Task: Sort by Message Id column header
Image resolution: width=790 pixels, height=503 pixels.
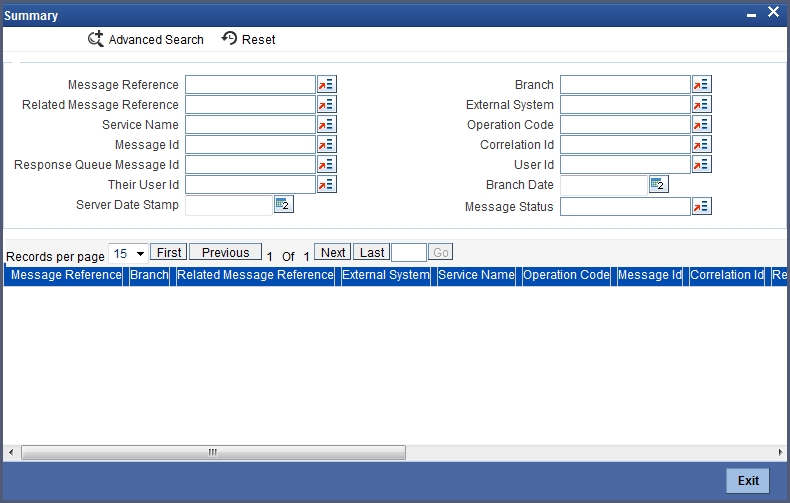Action: tap(649, 275)
